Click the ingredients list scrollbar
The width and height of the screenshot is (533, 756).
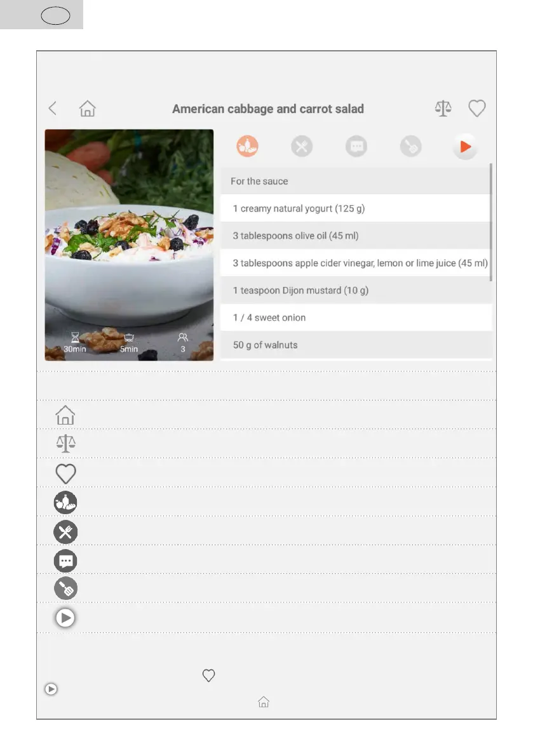coord(491,222)
